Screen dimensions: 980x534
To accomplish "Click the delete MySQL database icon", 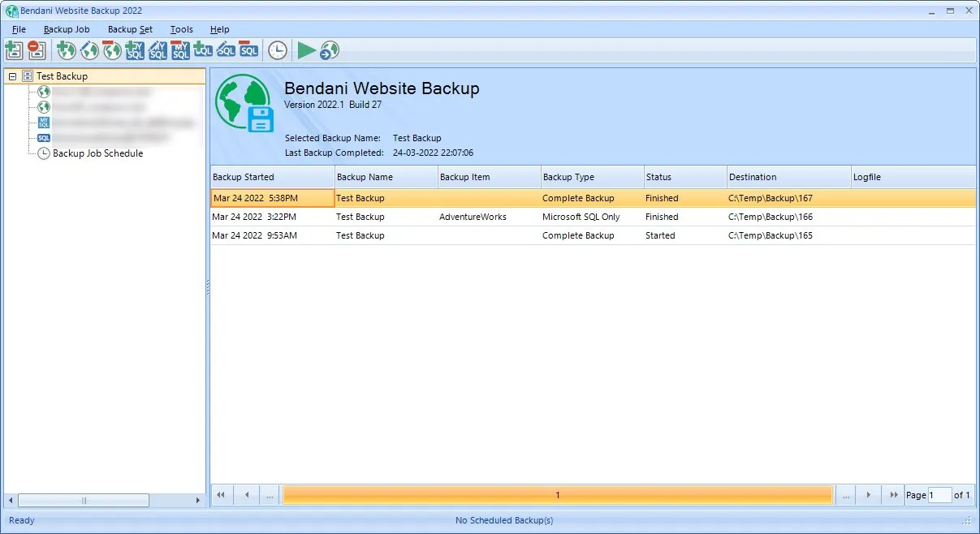I will (x=180, y=50).
